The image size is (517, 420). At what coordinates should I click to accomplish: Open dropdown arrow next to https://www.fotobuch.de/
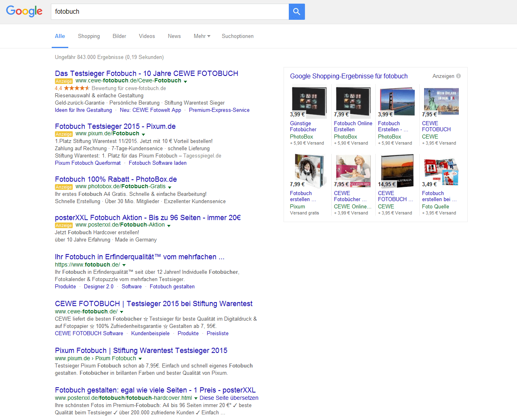tap(124, 265)
